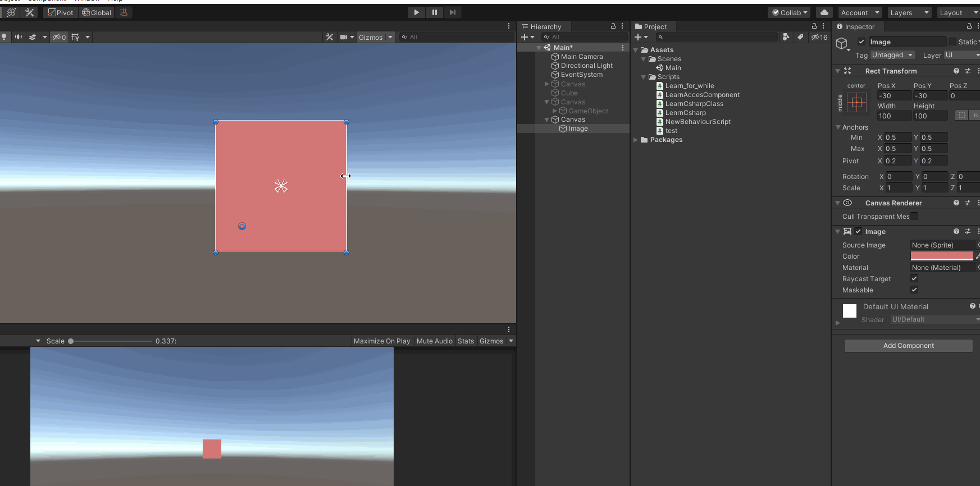
Task: Expand the Packages folder
Action: pyautogui.click(x=636, y=140)
